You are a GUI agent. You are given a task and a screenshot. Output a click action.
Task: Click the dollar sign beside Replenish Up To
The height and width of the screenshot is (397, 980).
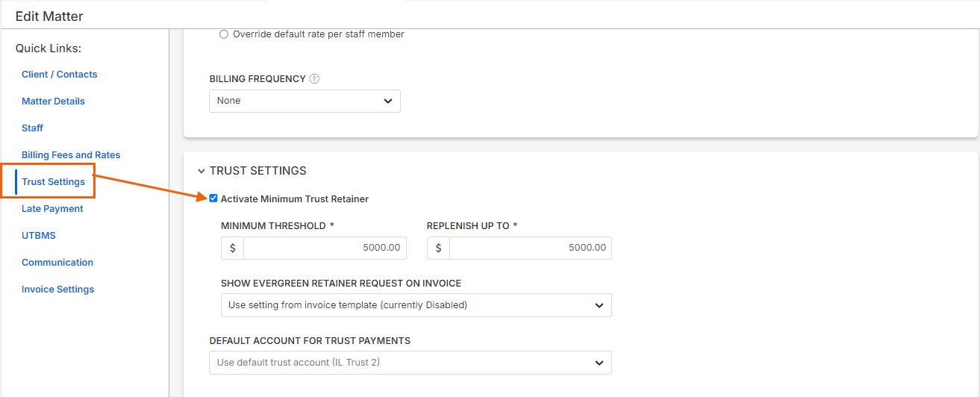click(438, 248)
